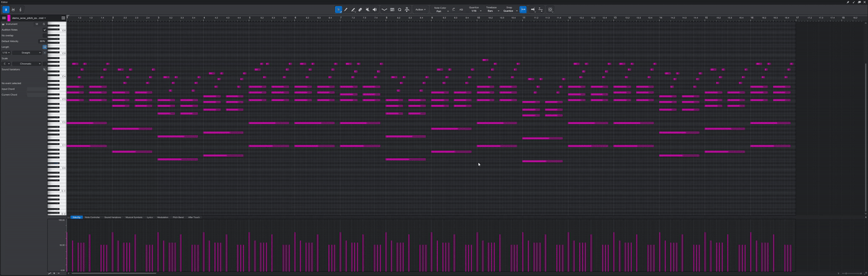Click the Sound Variations wrench icon
Viewport: 868px width, 276px height.
tap(45, 69)
